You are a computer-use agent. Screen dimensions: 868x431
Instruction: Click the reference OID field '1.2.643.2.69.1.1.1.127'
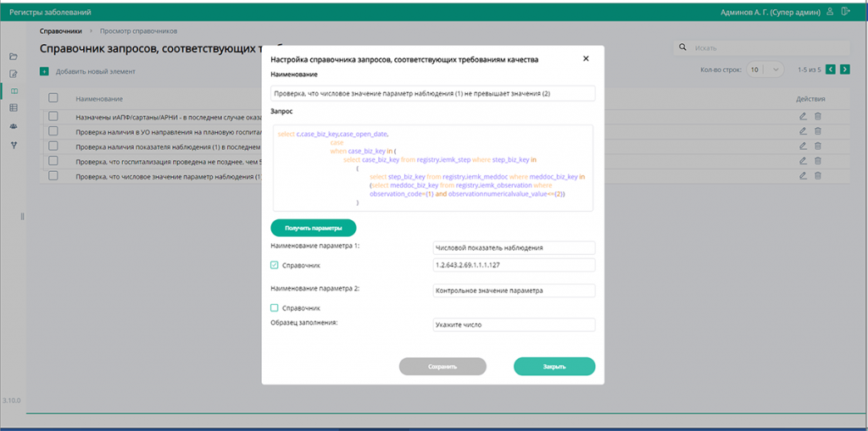[x=514, y=265]
